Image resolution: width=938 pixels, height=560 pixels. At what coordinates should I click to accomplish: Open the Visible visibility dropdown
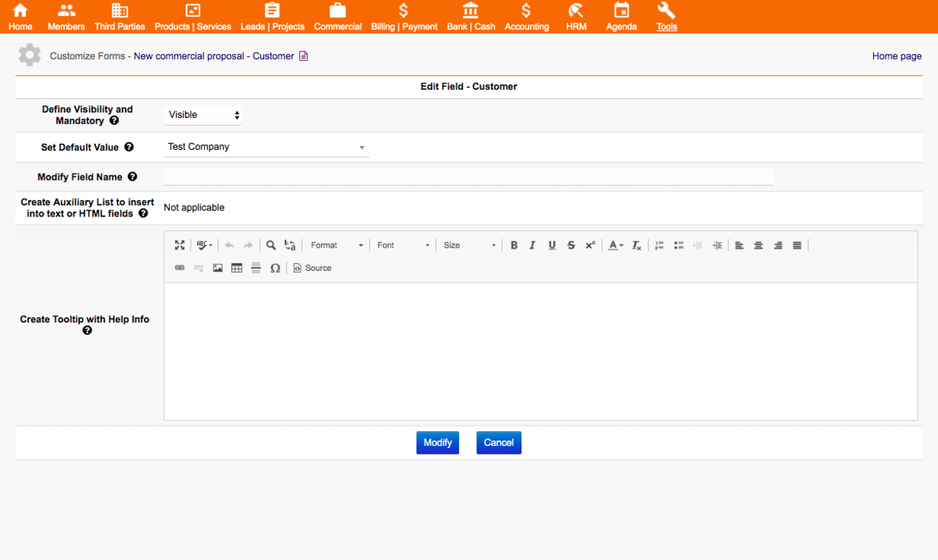[x=202, y=114]
